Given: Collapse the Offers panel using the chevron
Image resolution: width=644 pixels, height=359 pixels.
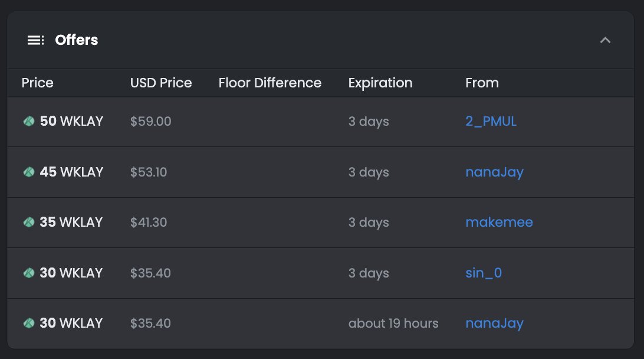Looking at the screenshot, I should coord(605,40).
